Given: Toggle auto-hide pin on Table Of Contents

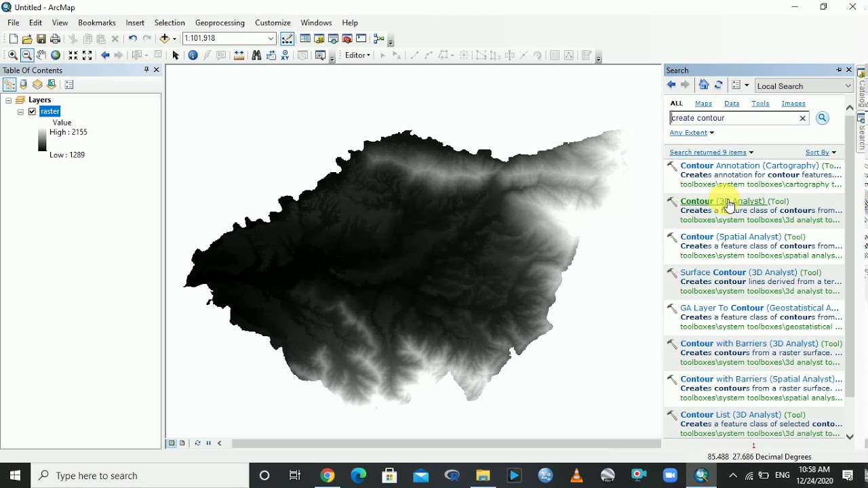Looking at the screenshot, I should click(146, 70).
